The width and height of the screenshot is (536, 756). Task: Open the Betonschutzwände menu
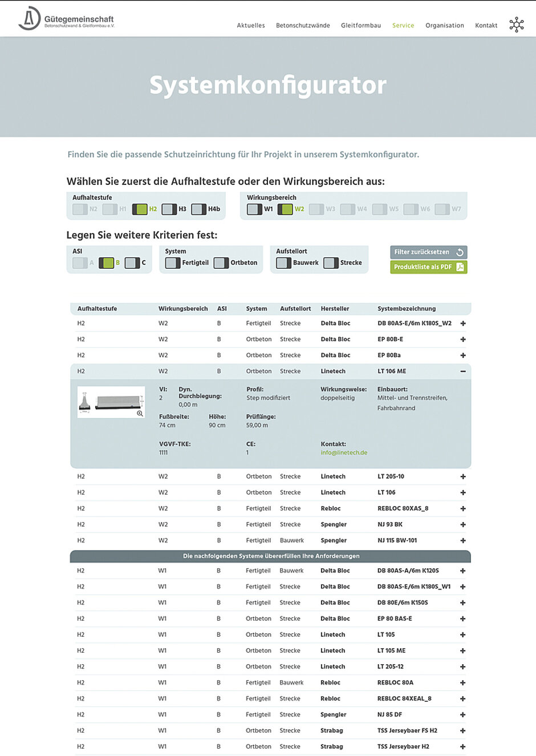tap(303, 26)
